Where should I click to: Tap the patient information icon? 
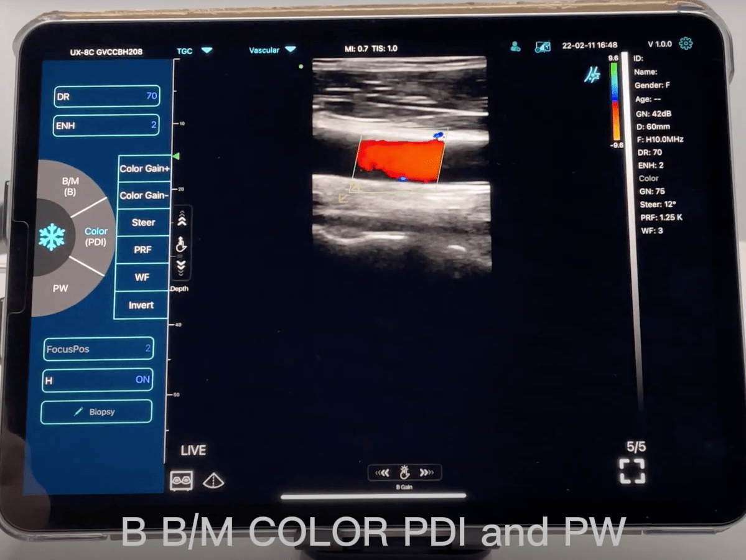point(515,47)
